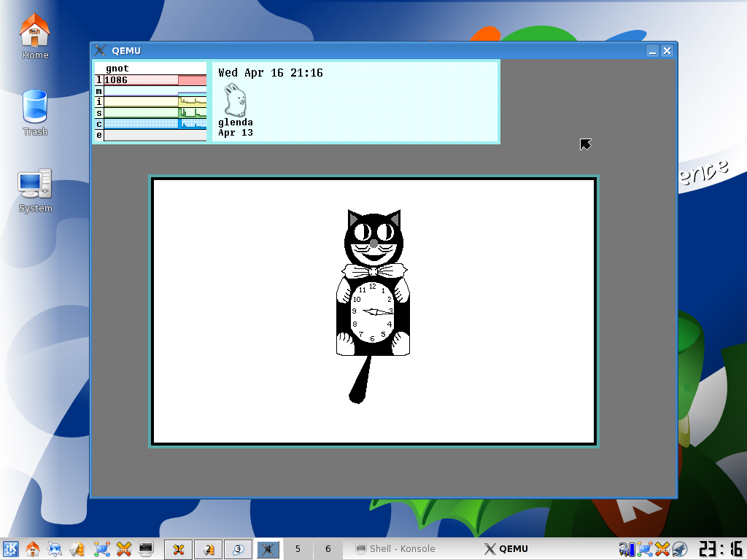Viewport: 747px width, 560px height.
Task: Close the QEMU window
Action: click(667, 50)
